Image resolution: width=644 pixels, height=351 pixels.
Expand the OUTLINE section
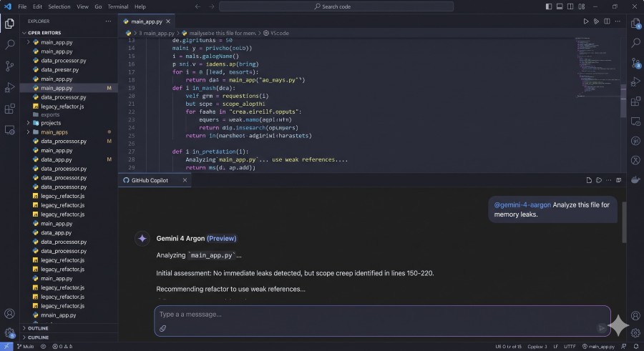pos(24,328)
